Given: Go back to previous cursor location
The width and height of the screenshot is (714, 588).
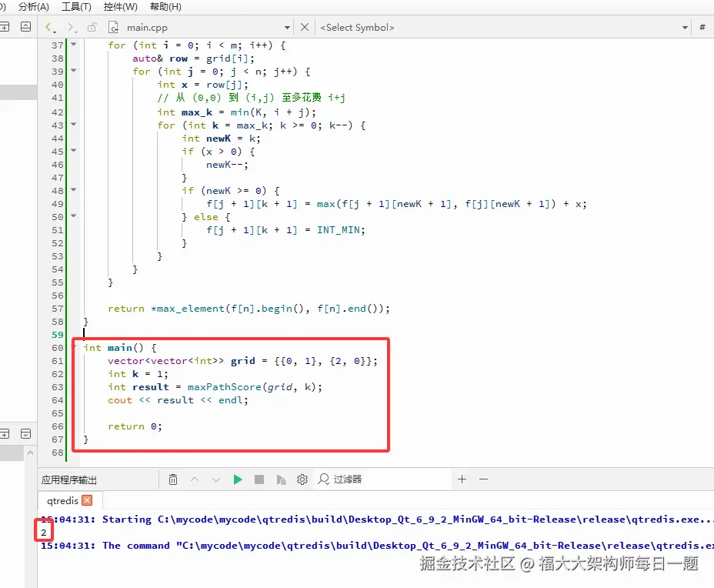Looking at the screenshot, I should (50, 28).
